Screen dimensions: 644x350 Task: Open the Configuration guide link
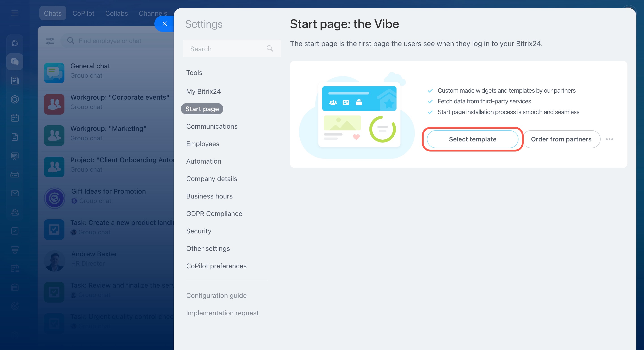tap(216, 295)
